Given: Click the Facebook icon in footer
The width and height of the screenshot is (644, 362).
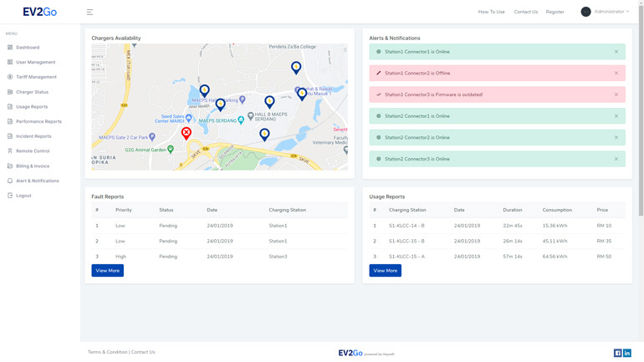Looking at the screenshot, I should point(618,353).
